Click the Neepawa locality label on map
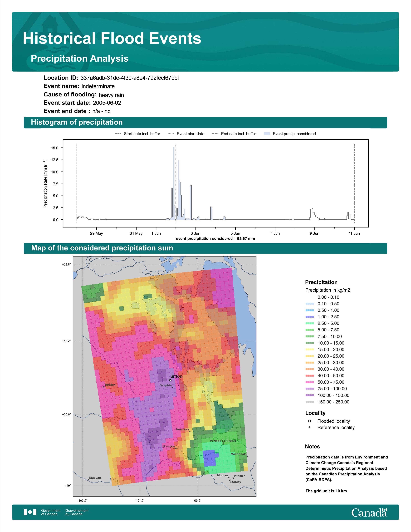 183,429
